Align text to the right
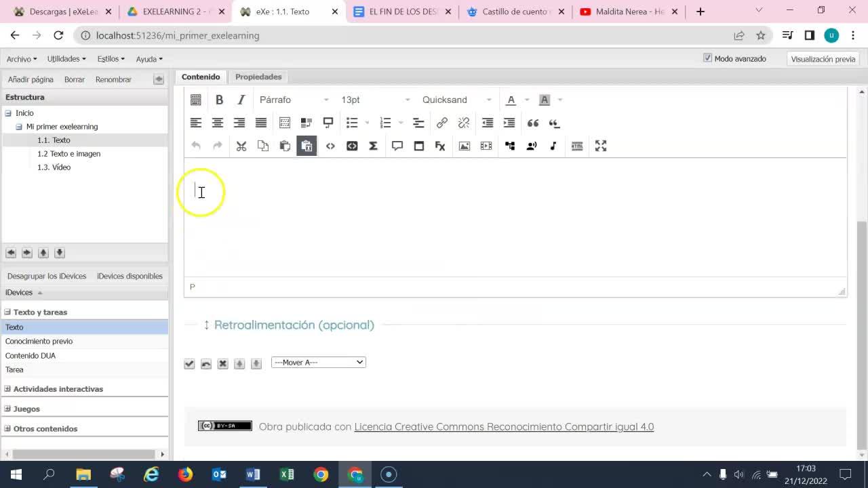868x488 pixels. click(x=239, y=123)
